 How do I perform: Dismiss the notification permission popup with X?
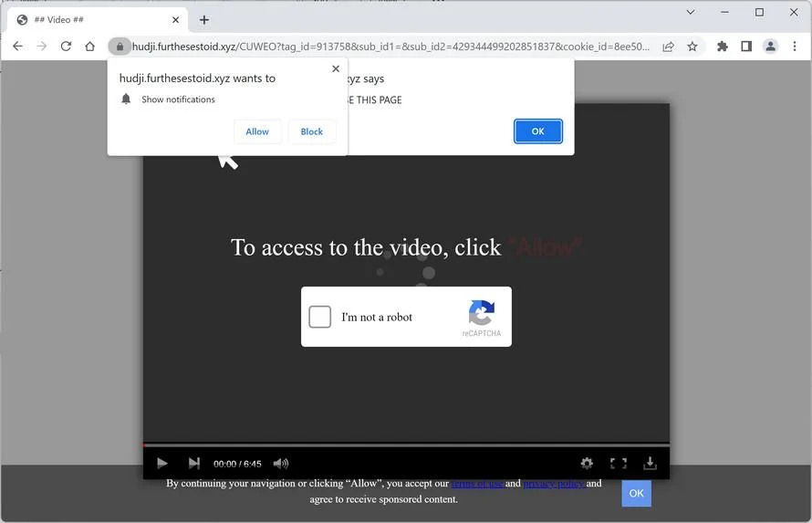(336, 68)
